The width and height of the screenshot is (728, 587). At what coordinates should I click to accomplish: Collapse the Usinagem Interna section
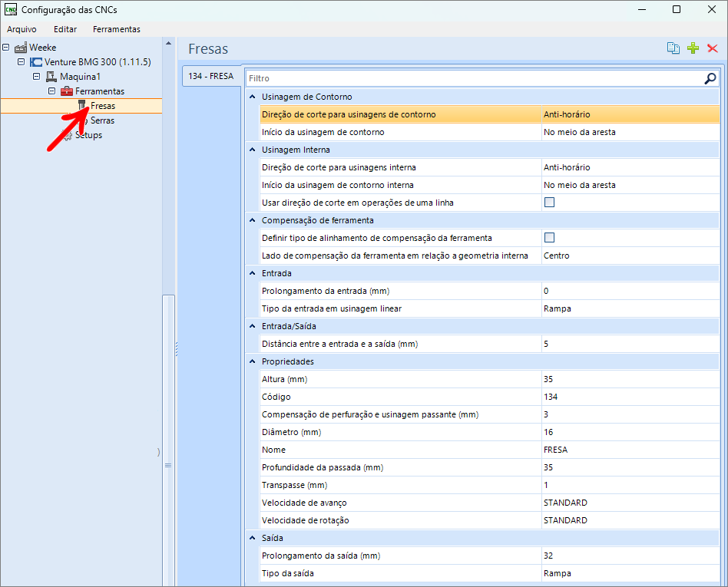tap(253, 150)
